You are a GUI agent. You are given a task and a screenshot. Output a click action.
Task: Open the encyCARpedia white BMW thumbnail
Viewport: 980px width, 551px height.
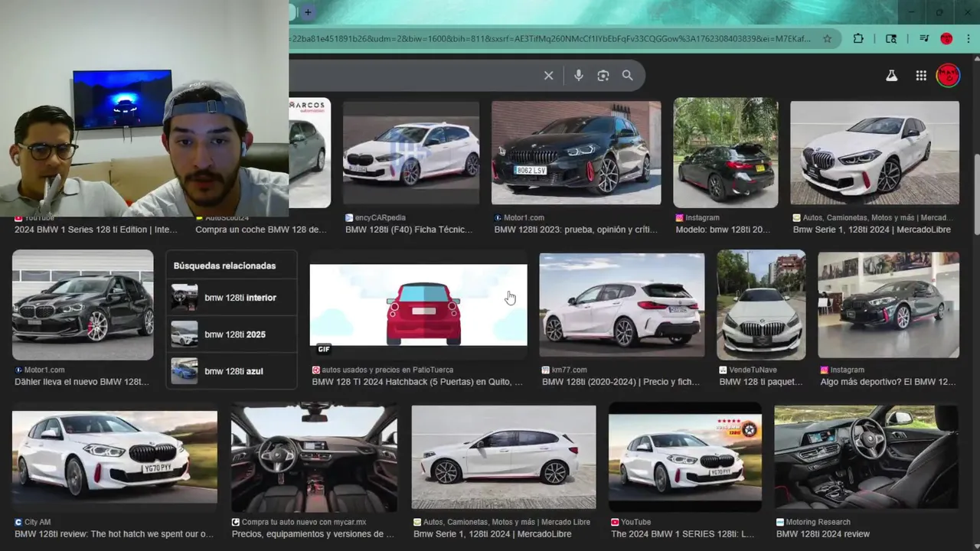tap(411, 152)
